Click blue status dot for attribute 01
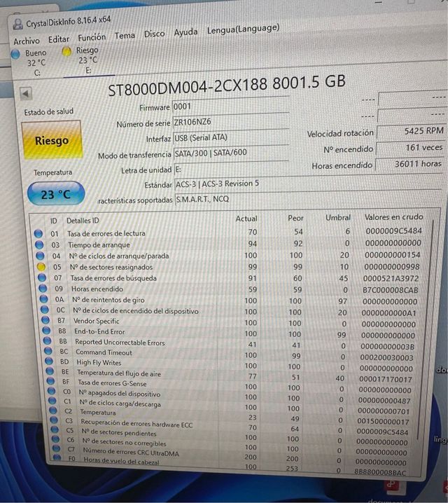This screenshot has height=503, width=448. tap(38, 234)
